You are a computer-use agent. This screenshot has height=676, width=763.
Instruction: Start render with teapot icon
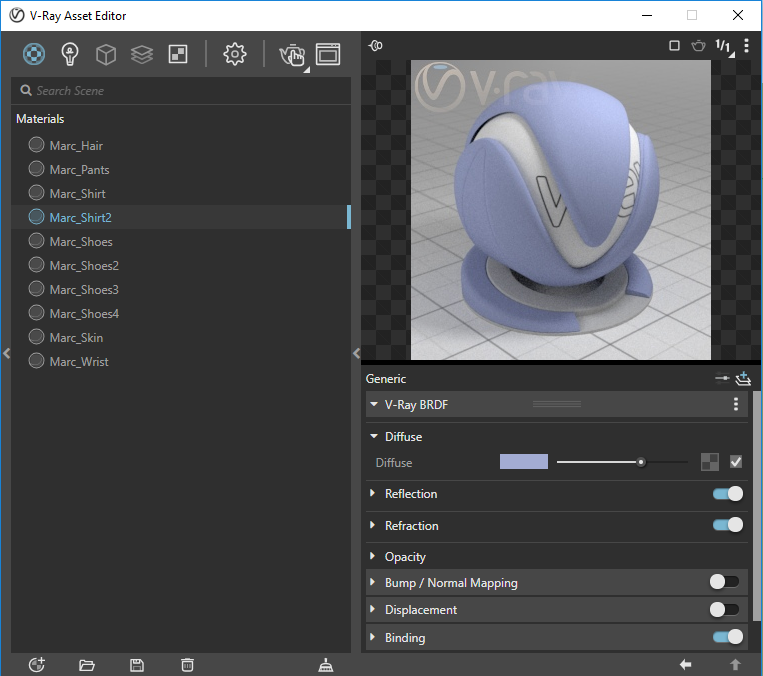coord(292,55)
